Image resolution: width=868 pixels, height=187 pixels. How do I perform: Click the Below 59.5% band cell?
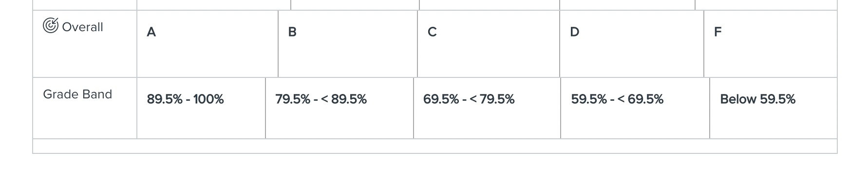click(x=774, y=108)
